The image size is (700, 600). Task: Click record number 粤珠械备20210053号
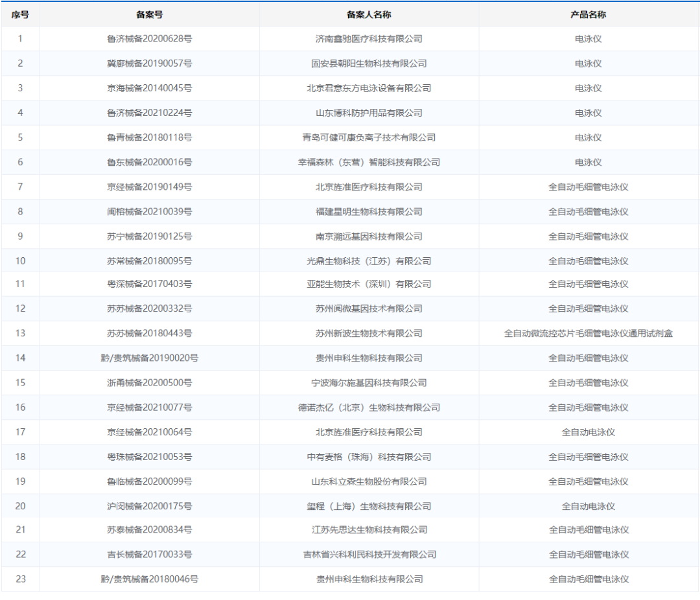(150, 457)
